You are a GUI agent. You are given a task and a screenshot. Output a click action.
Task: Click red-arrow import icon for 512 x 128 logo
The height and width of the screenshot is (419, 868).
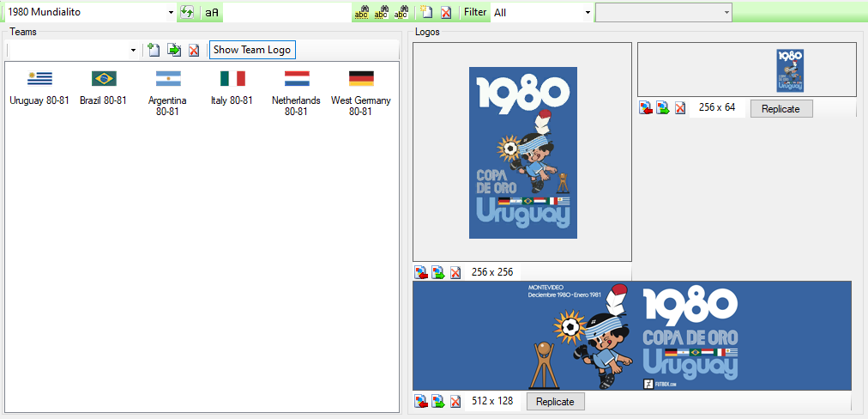(421, 401)
